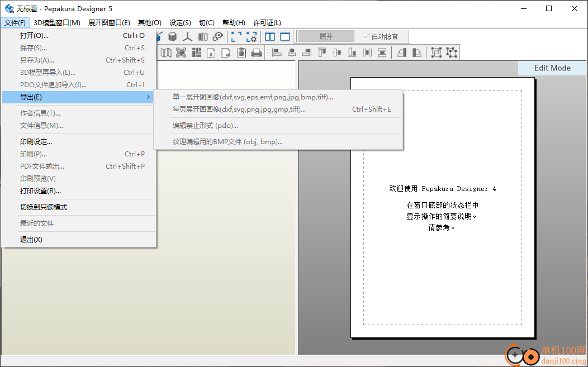
Task: Click the distribute horizontally icon
Action: pyautogui.click(x=367, y=53)
